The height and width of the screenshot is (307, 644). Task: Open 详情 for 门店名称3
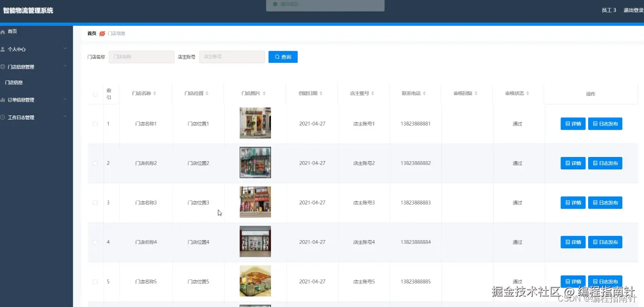pos(573,203)
